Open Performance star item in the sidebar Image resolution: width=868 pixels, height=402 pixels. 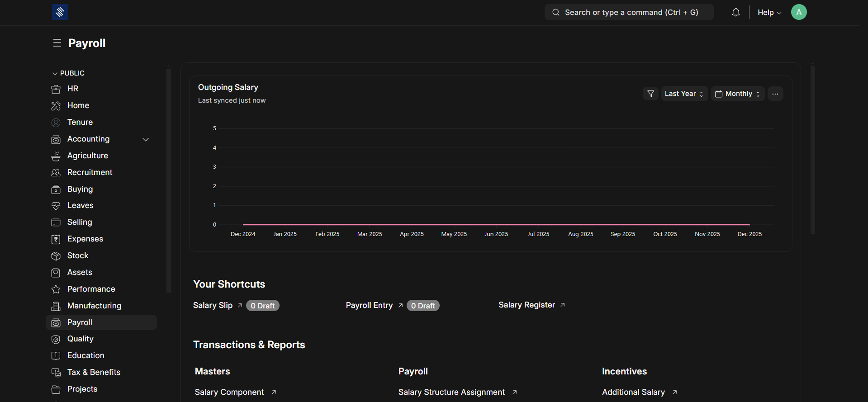(91, 289)
